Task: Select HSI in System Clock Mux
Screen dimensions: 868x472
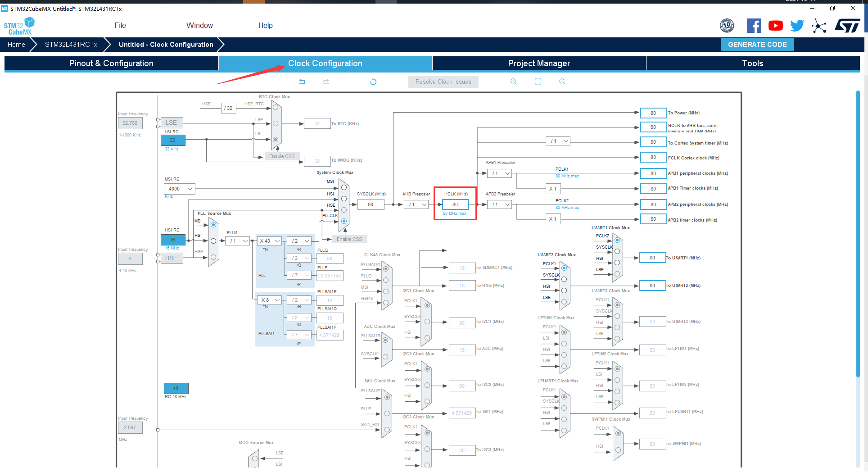Action: (x=344, y=199)
